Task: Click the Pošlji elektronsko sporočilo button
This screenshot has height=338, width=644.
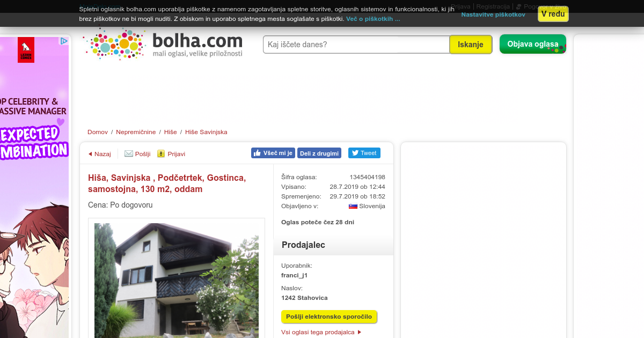Action: (x=329, y=317)
